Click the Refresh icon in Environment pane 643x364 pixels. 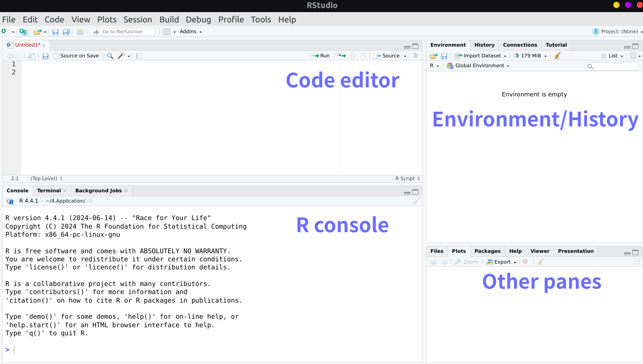633,56
